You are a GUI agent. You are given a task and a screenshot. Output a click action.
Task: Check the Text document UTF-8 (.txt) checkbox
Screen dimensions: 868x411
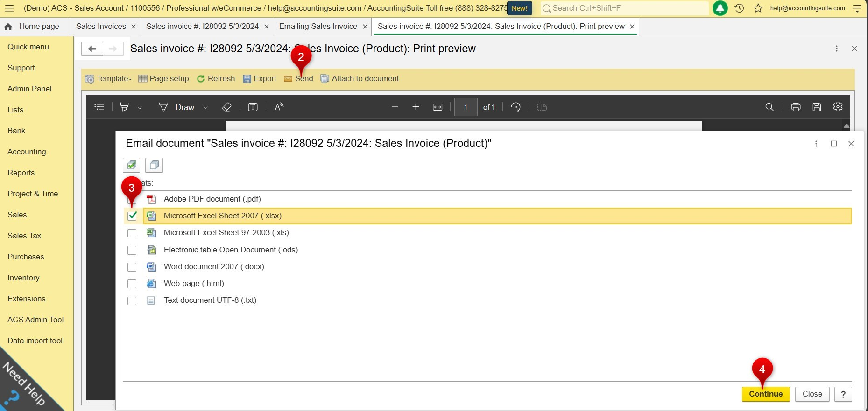[x=132, y=300]
